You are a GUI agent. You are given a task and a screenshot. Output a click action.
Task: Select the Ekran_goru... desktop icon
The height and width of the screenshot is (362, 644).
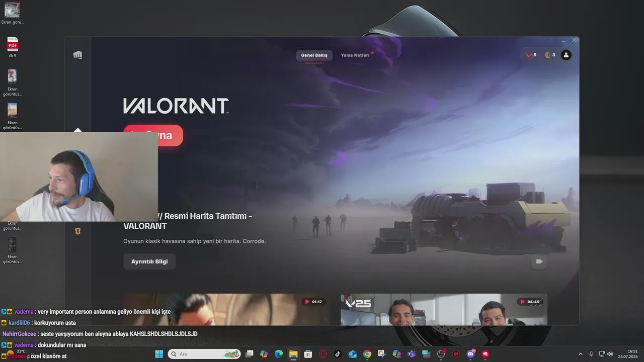tap(12, 13)
